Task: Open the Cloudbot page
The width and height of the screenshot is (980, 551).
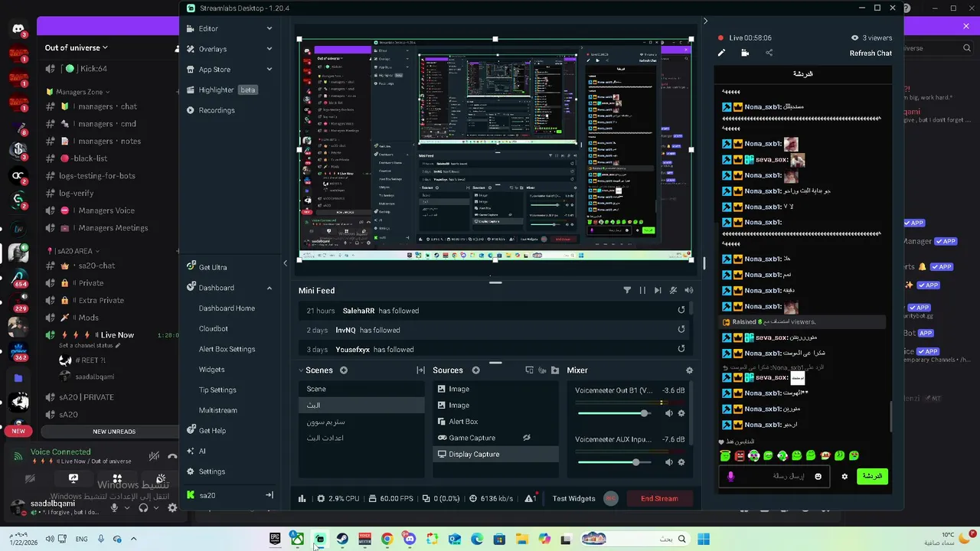Action: 213,328
